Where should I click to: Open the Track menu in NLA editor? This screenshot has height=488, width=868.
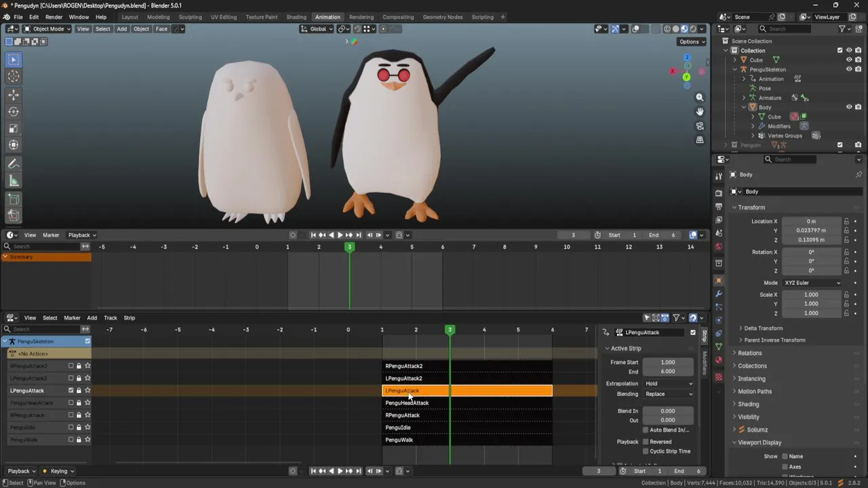[x=111, y=318]
